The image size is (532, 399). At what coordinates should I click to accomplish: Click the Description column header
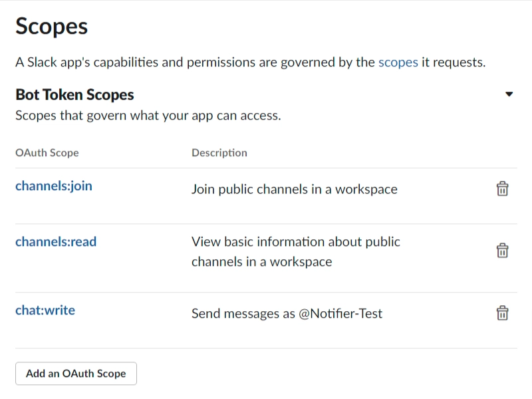coord(219,153)
